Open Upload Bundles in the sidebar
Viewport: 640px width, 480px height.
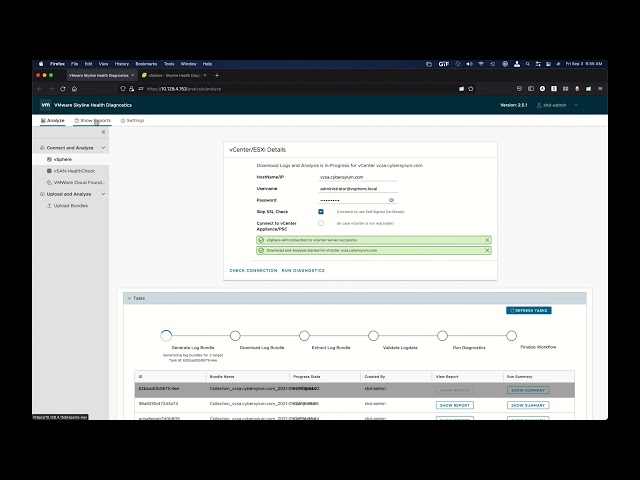(x=71, y=206)
